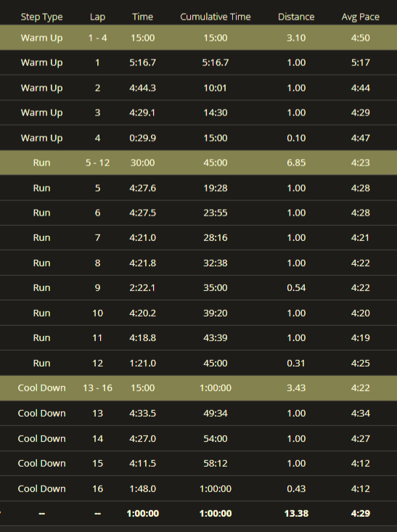Select the cumulative time 39:20

click(x=216, y=313)
